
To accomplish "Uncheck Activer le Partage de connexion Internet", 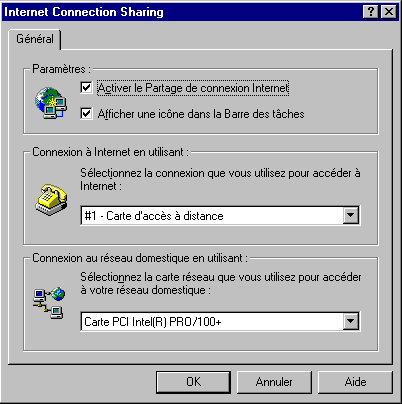I will (86, 88).
